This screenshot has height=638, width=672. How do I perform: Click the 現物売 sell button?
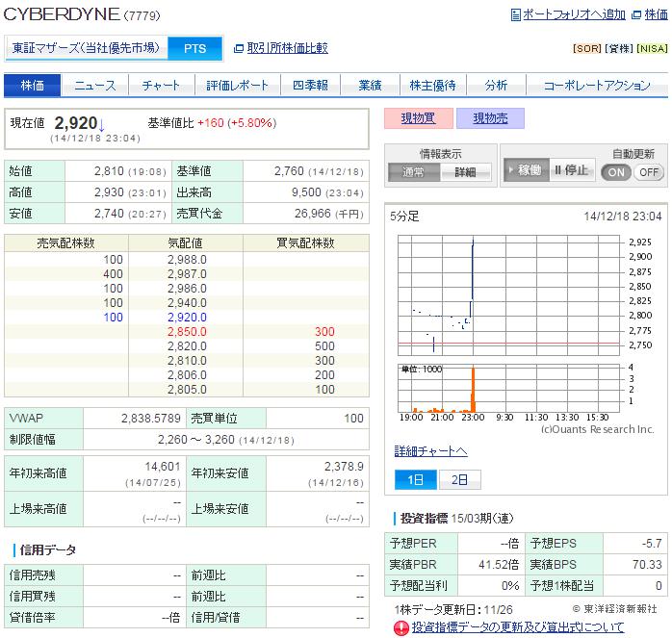coord(490,118)
